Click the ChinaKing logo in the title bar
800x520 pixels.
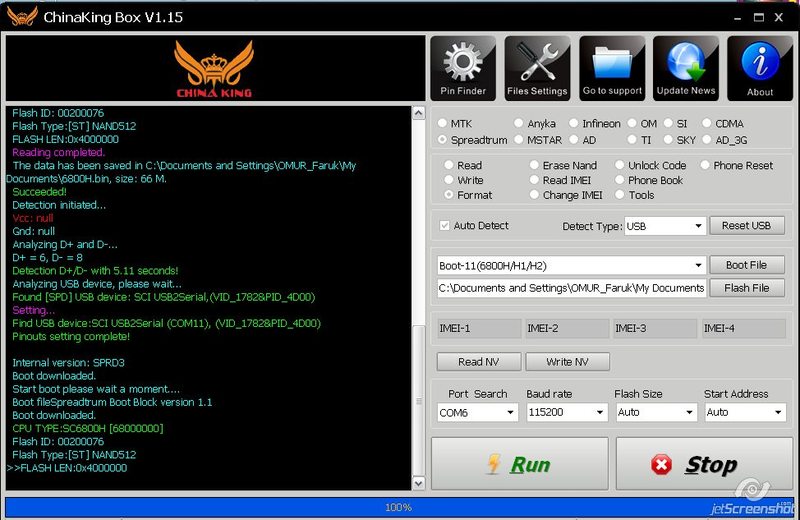click(21, 17)
